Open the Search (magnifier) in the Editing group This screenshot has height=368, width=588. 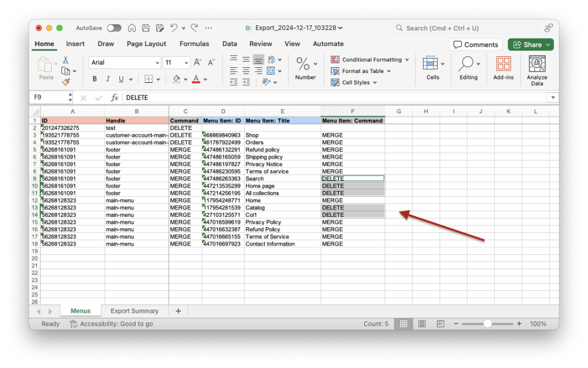tap(466, 62)
